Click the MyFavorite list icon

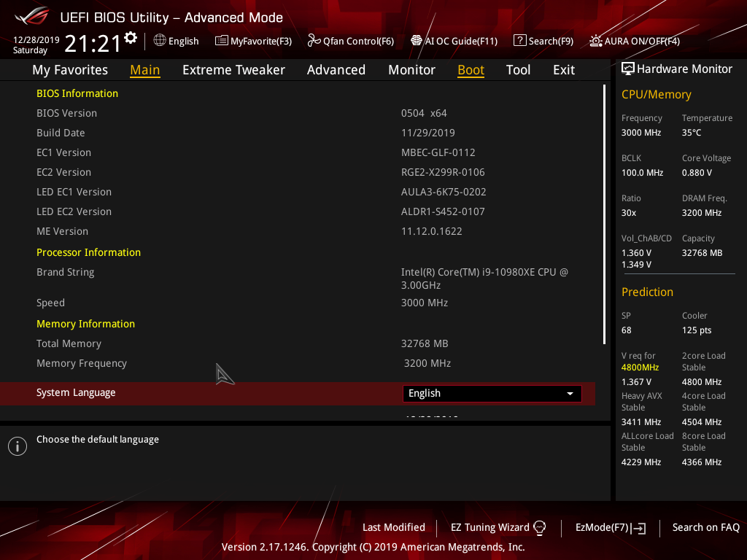point(221,41)
